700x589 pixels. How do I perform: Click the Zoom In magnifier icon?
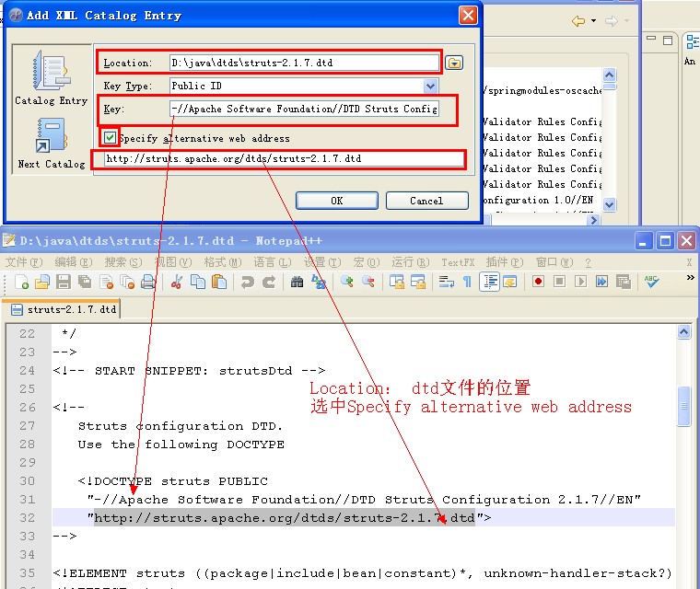click(x=347, y=282)
